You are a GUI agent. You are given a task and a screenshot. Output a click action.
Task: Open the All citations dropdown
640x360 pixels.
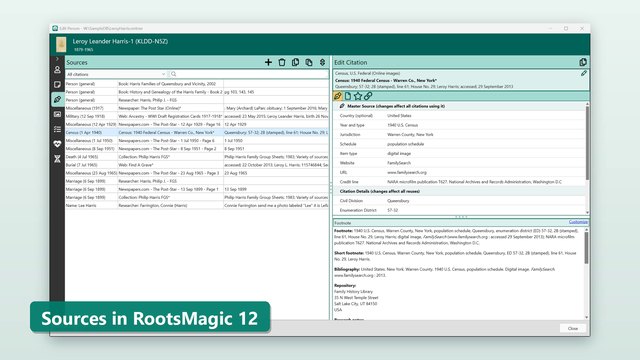116,74
